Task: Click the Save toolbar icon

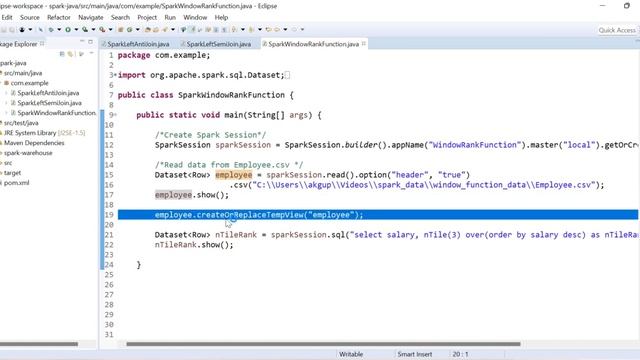Action: 4,29
